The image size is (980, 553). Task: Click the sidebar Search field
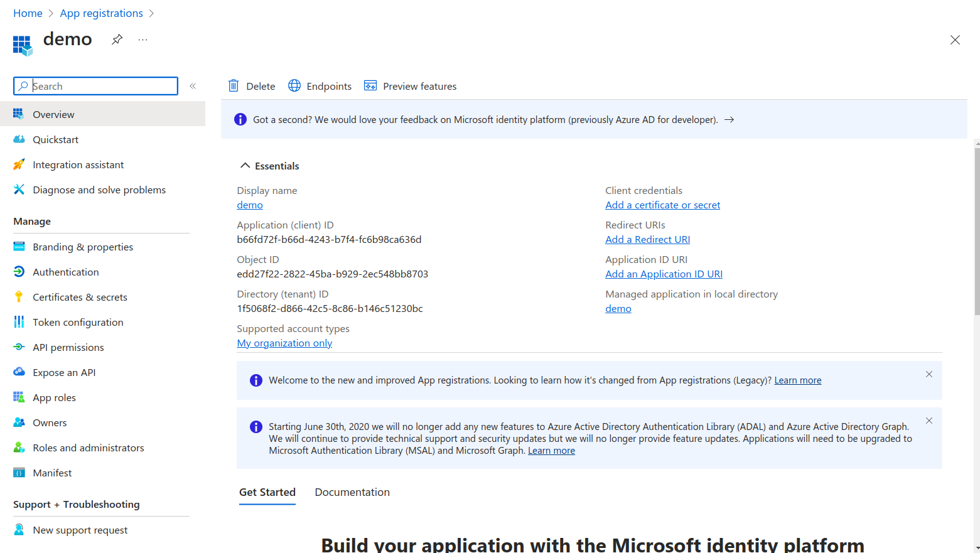point(95,86)
